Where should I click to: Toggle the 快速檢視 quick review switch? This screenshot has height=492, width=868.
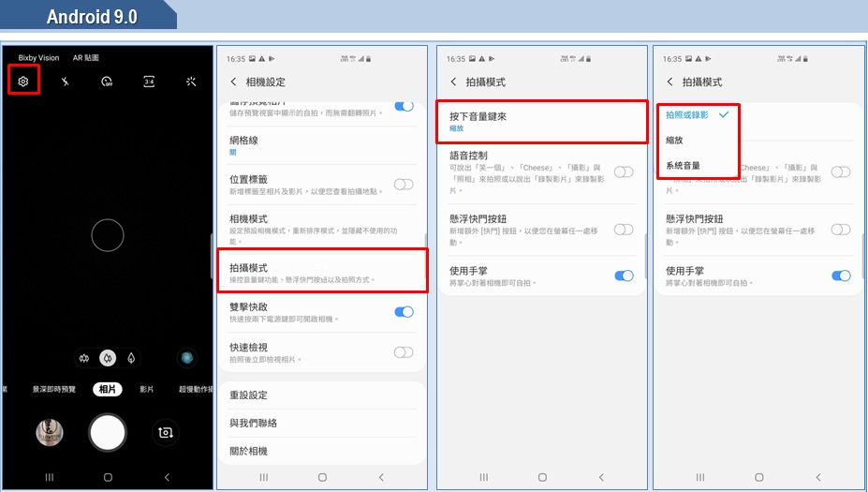click(404, 351)
